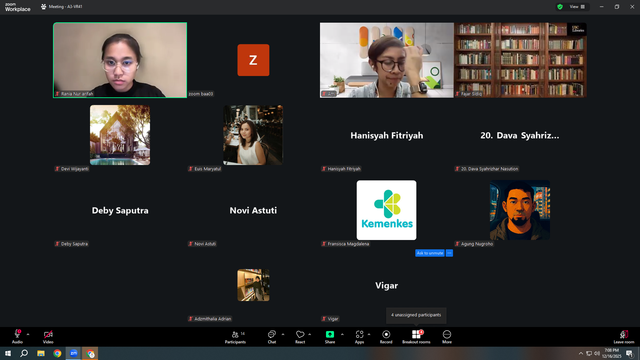Screen dimensions: 640x360
Task: Click the zoom baa03 name label
Action: click(201, 94)
